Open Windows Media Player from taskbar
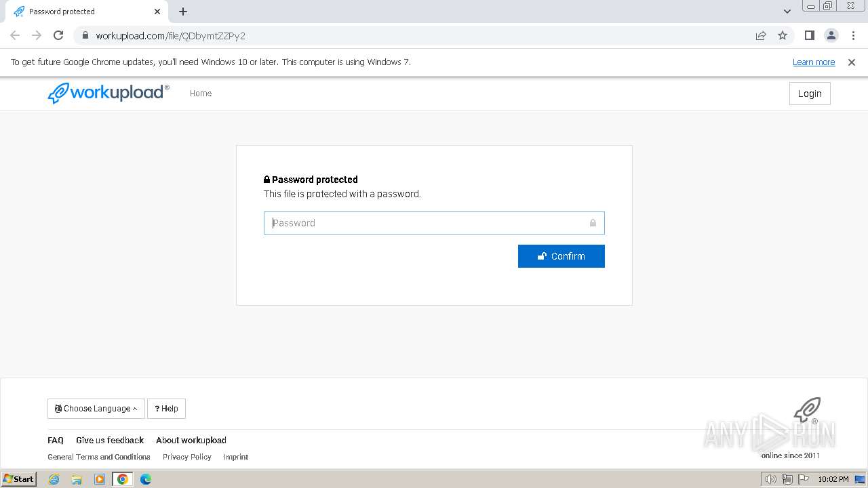868x488 pixels. [100, 479]
